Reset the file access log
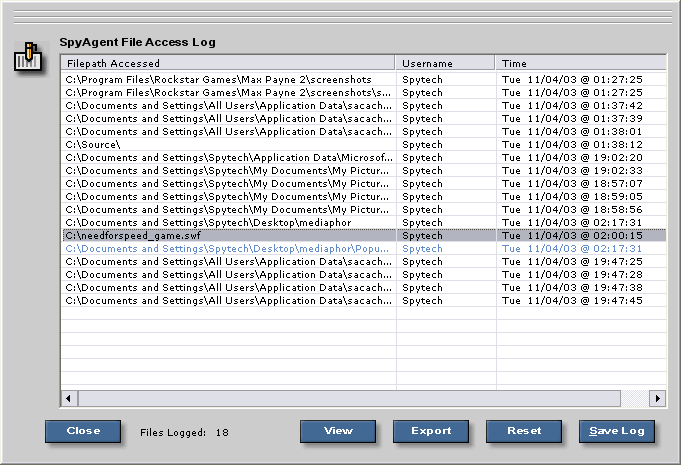681x465 pixels. (524, 431)
